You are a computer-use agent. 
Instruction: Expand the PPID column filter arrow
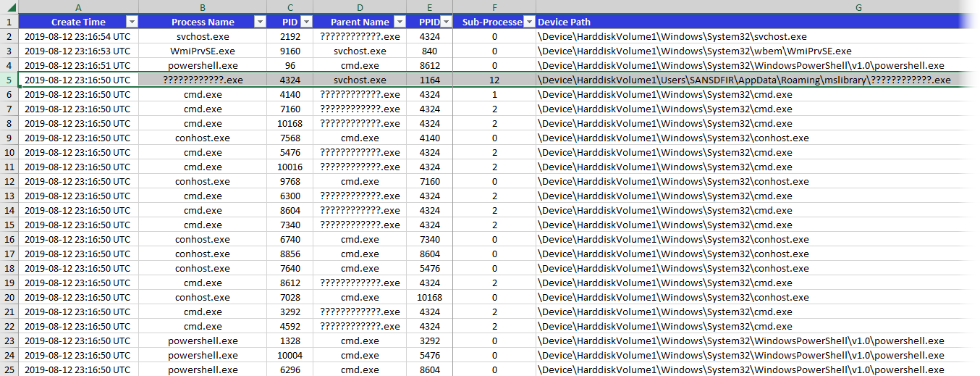tap(446, 22)
